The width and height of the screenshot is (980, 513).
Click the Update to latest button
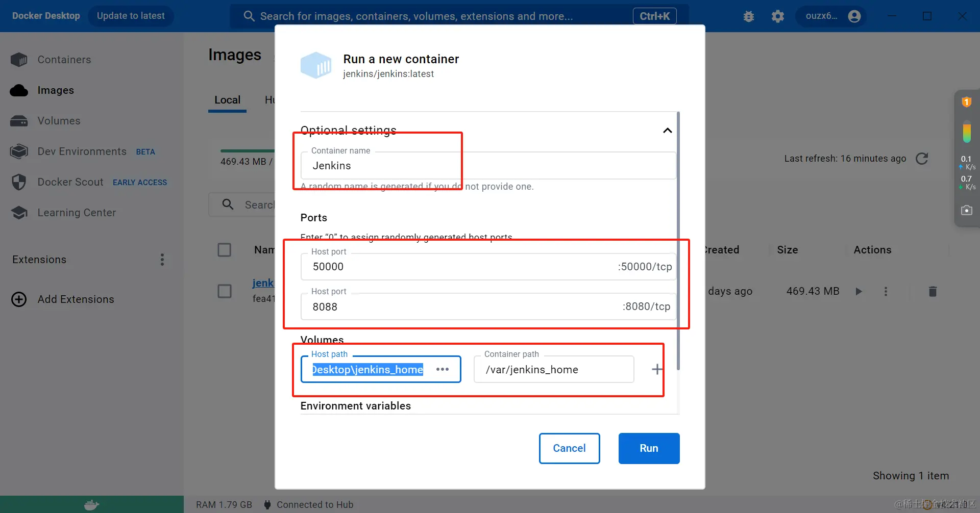pyautogui.click(x=131, y=16)
